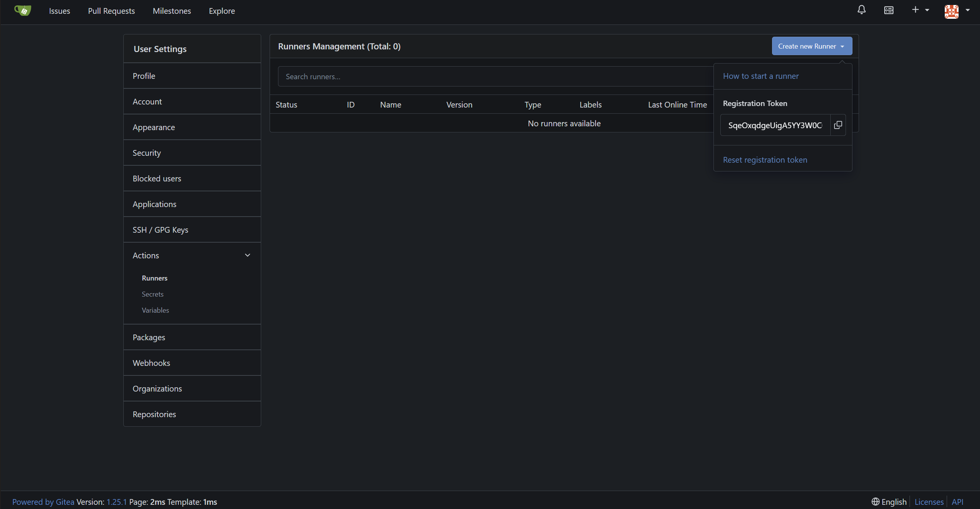The width and height of the screenshot is (980, 509).
Task: Go to SSH / GPG Keys settings
Action: pos(160,230)
